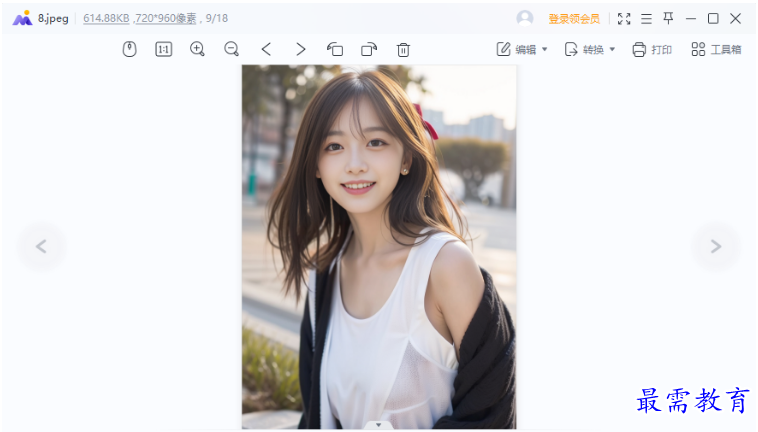Screen dimensions: 758x432
Task: Click the app logo icon
Action: (x=22, y=18)
